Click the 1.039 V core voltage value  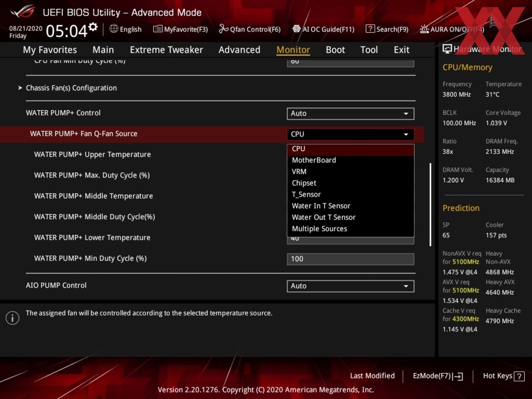point(496,123)
